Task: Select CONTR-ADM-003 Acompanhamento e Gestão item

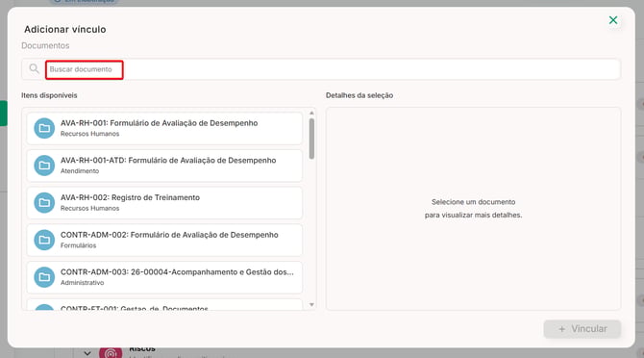Action: [x=164, y=277]
